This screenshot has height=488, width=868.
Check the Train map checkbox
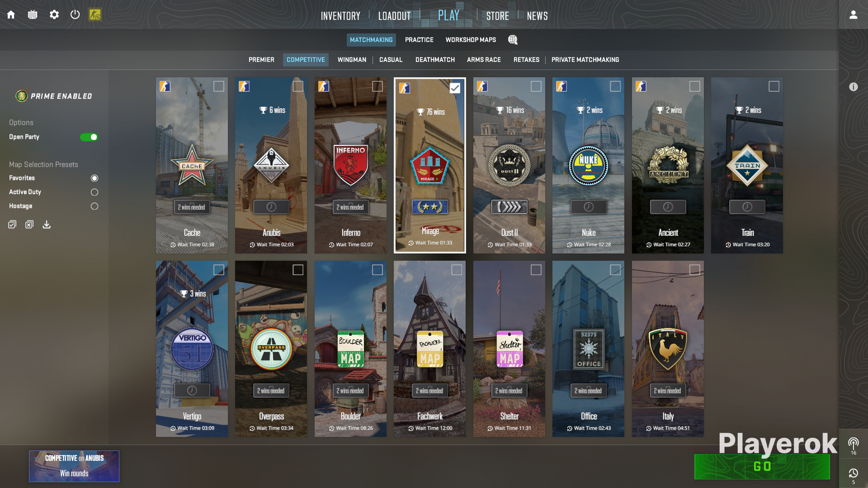pos(774,86)
